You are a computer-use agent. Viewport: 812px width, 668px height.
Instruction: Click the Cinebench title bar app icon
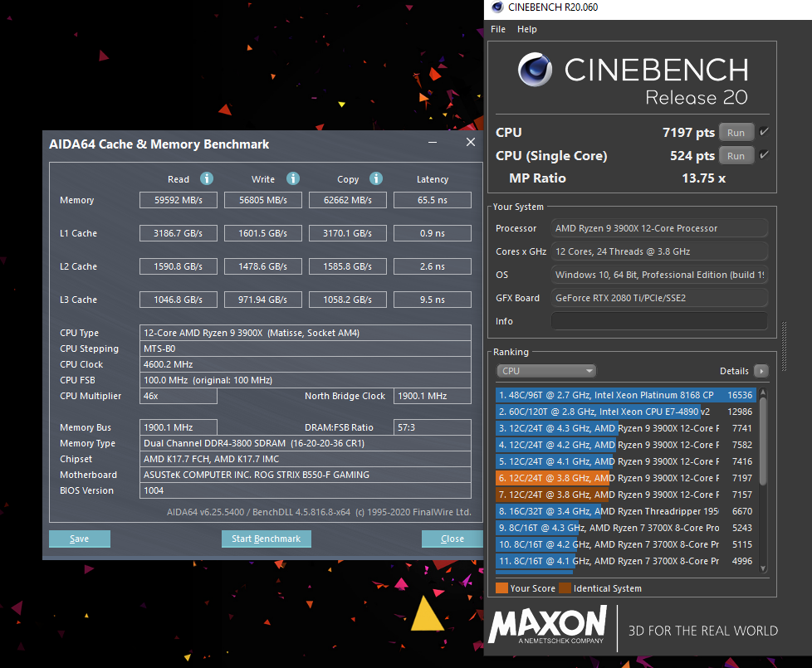tap(497, 7)
